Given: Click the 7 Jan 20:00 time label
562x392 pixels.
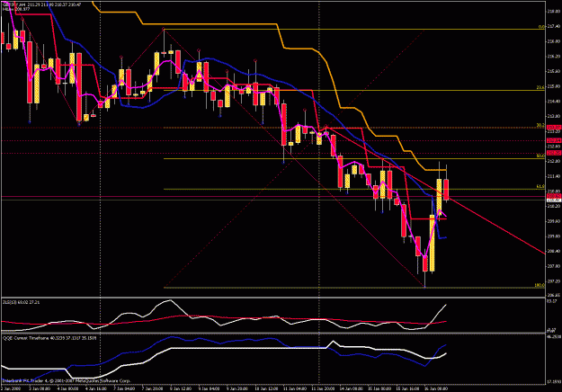Looking at the screenshot, I should coord(152,388).
